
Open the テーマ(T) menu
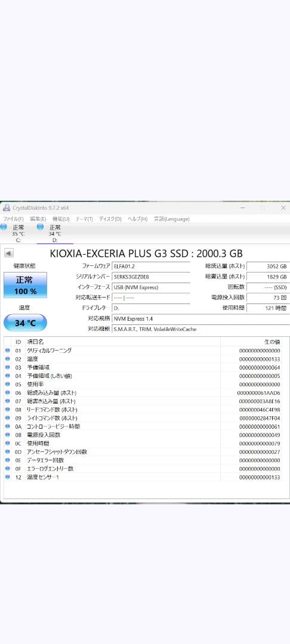(x=84, y=219)
